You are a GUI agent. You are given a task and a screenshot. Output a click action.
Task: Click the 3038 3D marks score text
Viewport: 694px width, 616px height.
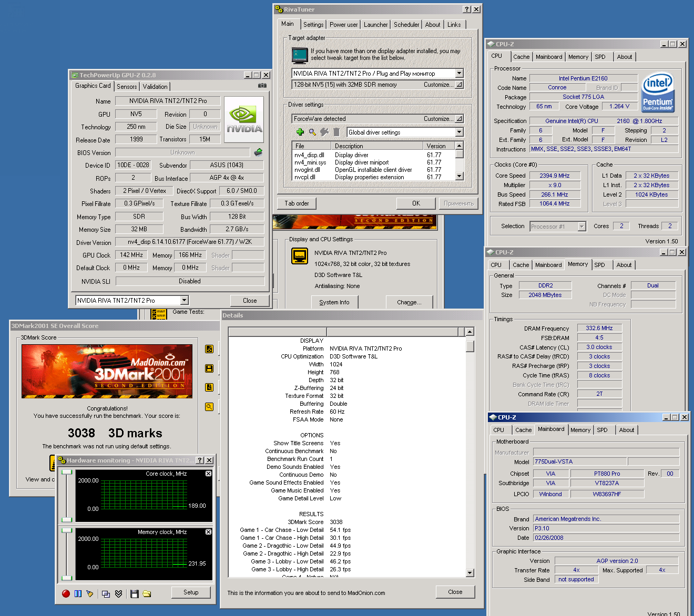pyautogui.click(x=115, y=433)
